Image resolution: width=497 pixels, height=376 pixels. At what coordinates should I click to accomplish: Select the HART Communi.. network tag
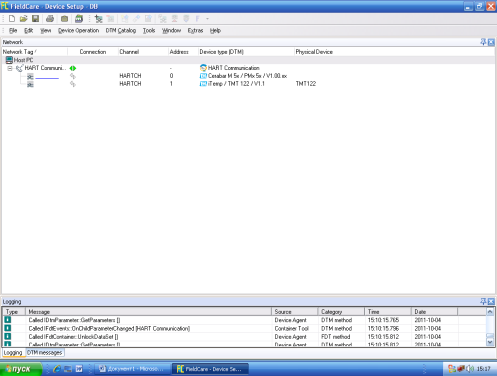[x=45, y=68]
